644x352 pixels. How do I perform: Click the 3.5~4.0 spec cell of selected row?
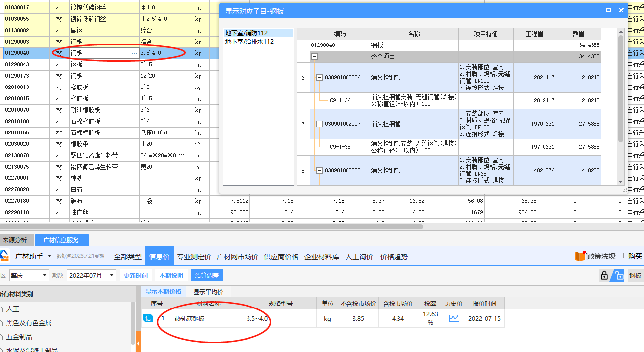163,53
